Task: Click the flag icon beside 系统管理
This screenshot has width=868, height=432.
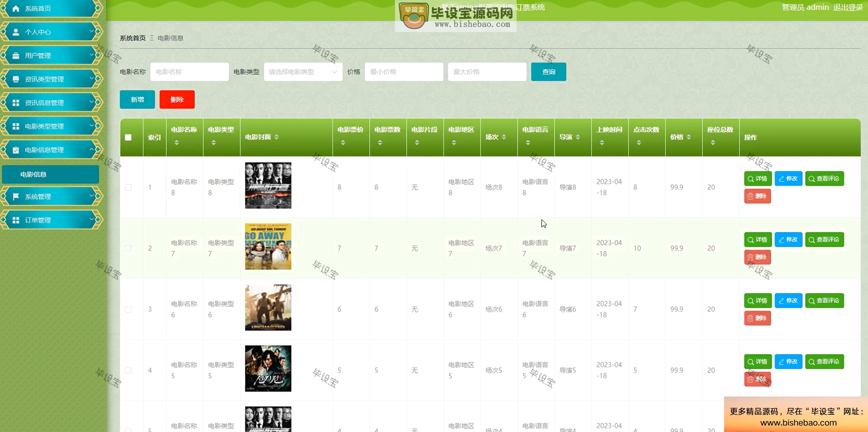Action: pos(15,196)
